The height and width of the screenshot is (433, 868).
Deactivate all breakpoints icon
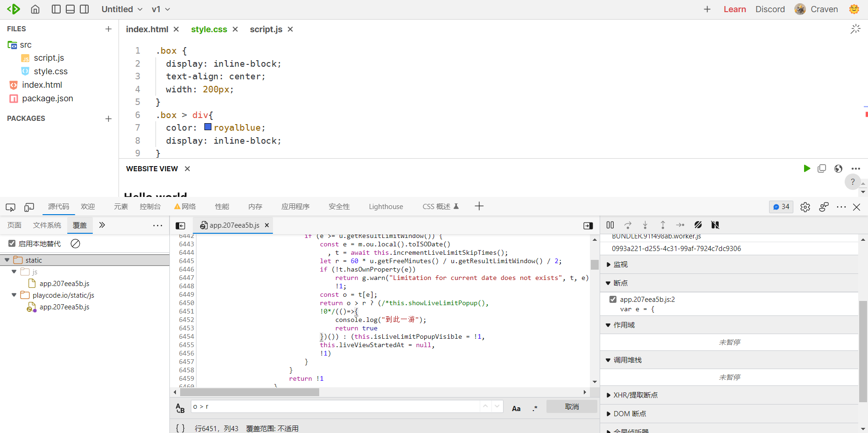(x=698, y=225)
